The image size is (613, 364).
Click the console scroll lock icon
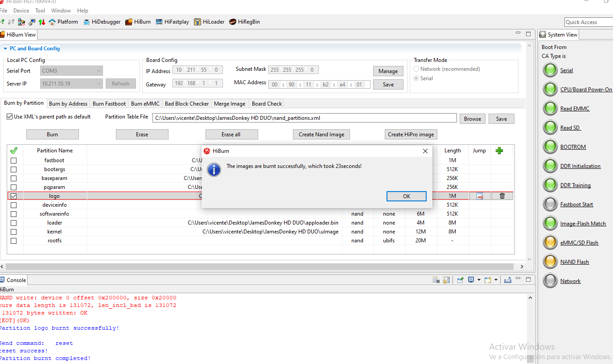coord(445,280)
